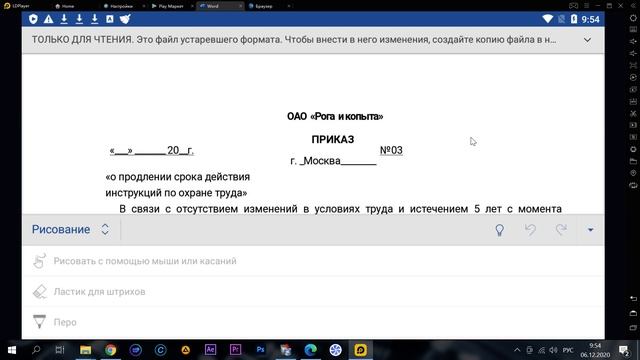Tap the Wi-Fi status icon
The height and width of the screenshot is (360, 640).
[x=547, y=19]
